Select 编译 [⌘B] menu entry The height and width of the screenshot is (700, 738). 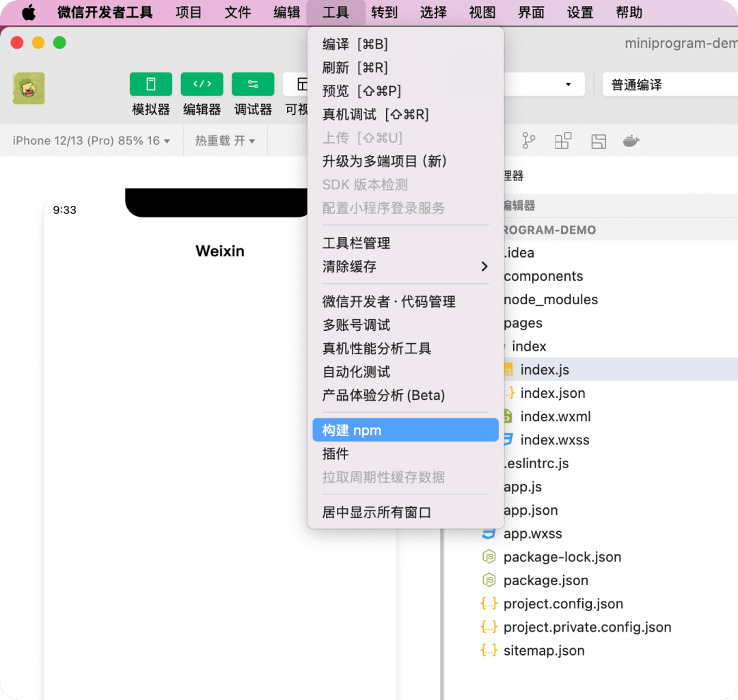pyautogui.click(x=405, y=44)
